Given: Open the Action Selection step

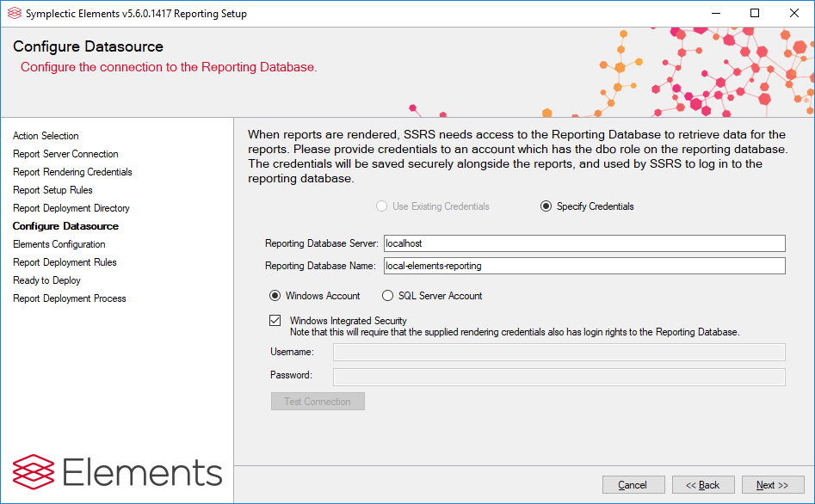Looking at the screenshot, I should (46, 136).
